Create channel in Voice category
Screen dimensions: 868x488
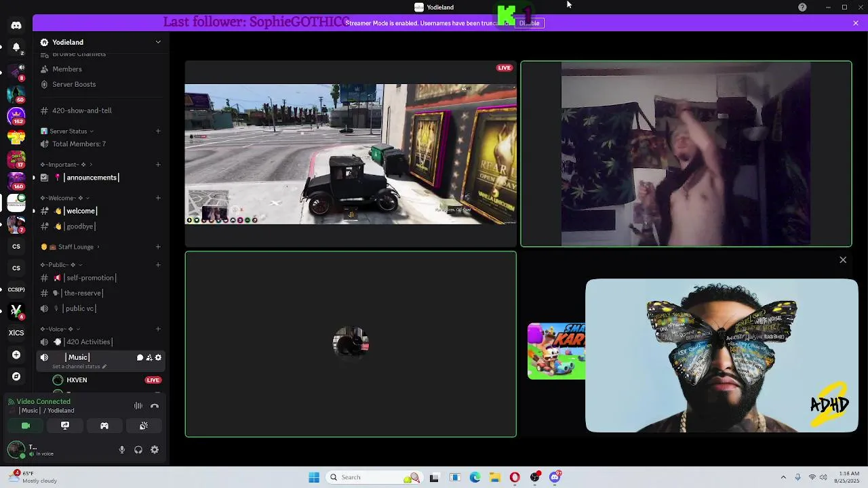(158, 329)
